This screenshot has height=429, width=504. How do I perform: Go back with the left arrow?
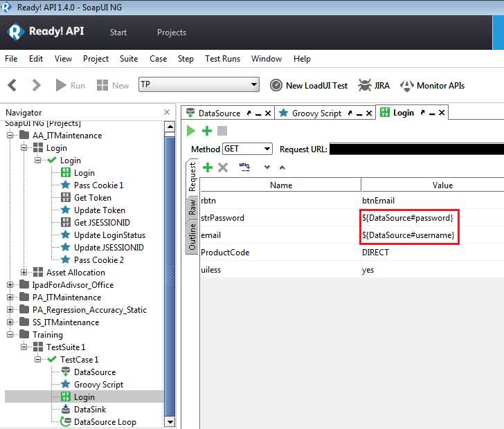point(12,86)
